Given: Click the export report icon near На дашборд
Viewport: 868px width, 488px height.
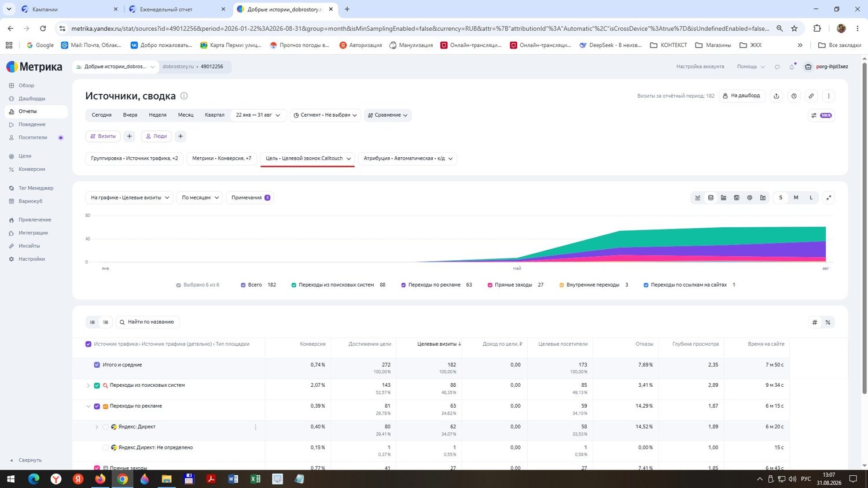Looking at the screenshot, I should pyautogui.click(x=777, y=96).
